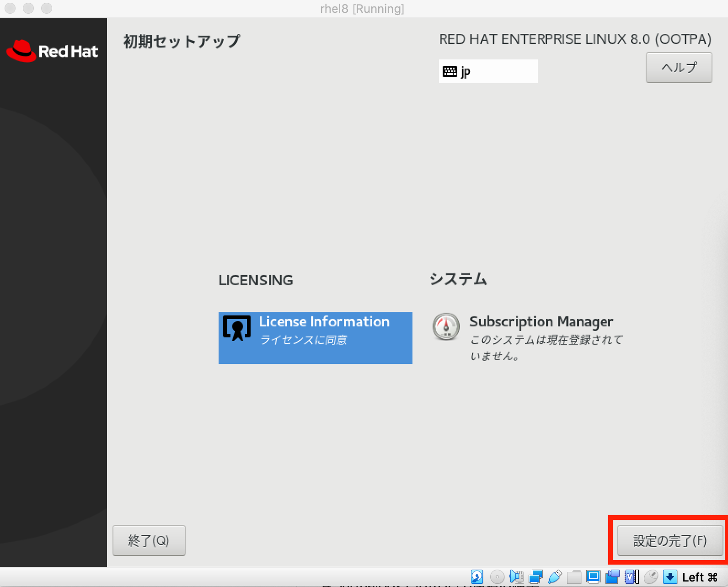Click 'rhel8 [Running]' window title
The height and width of the screenshot is (587, 728).
tap(362, 9)
